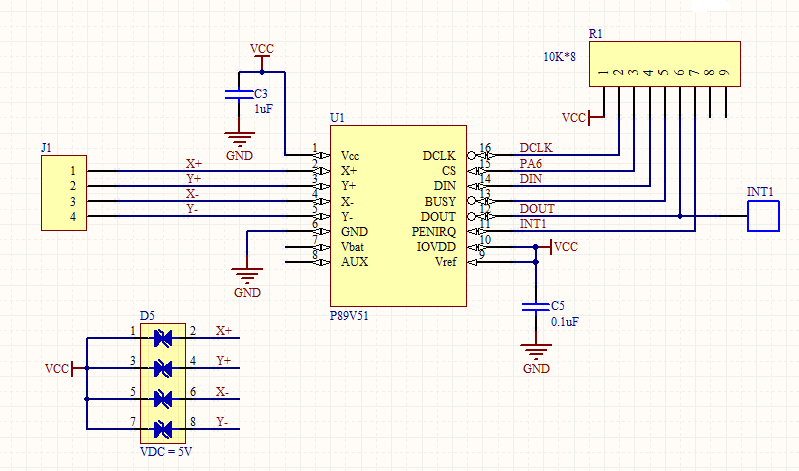Click the GND symbol below C3
This screenshot has width=799, height=471.
[x=239, y=138]
